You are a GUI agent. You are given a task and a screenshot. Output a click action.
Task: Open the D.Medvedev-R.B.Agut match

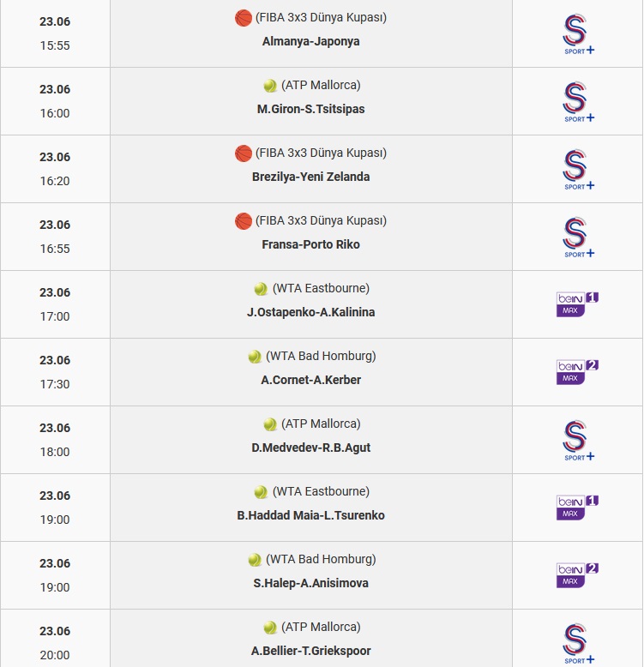[311, 448]
